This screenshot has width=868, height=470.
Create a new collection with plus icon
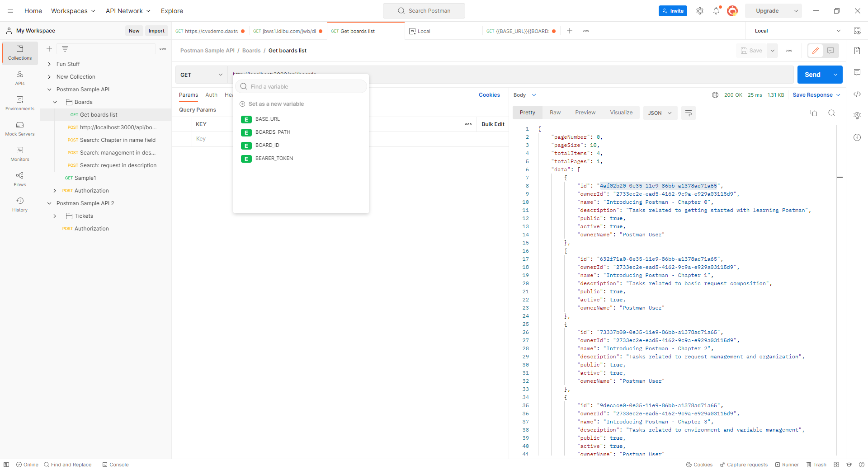coord(49,49)
